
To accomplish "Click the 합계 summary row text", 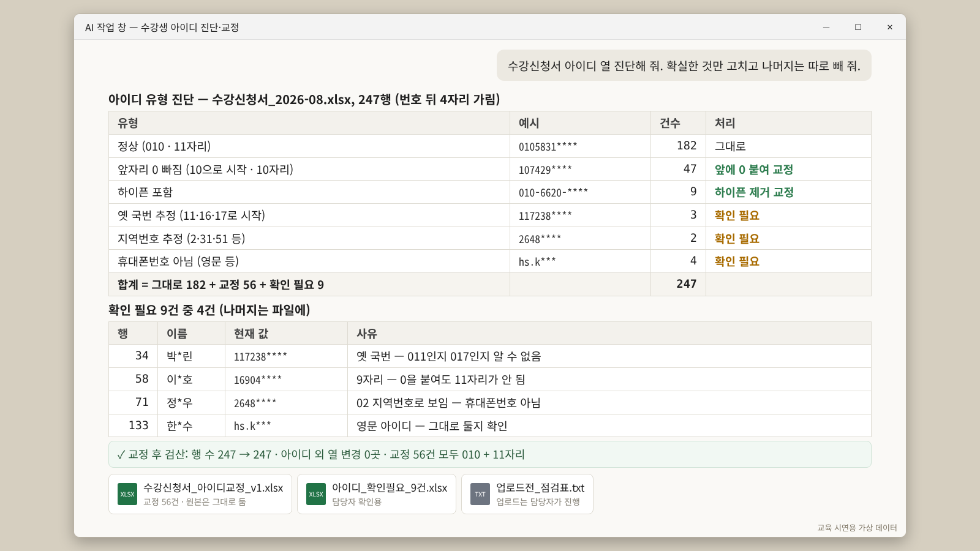I will coord(221,285).
